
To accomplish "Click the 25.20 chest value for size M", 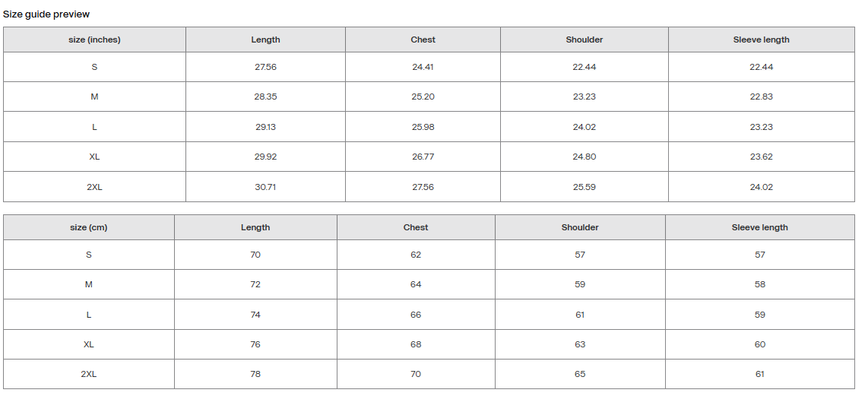I will pyautogui.click(x=423, y=97).
